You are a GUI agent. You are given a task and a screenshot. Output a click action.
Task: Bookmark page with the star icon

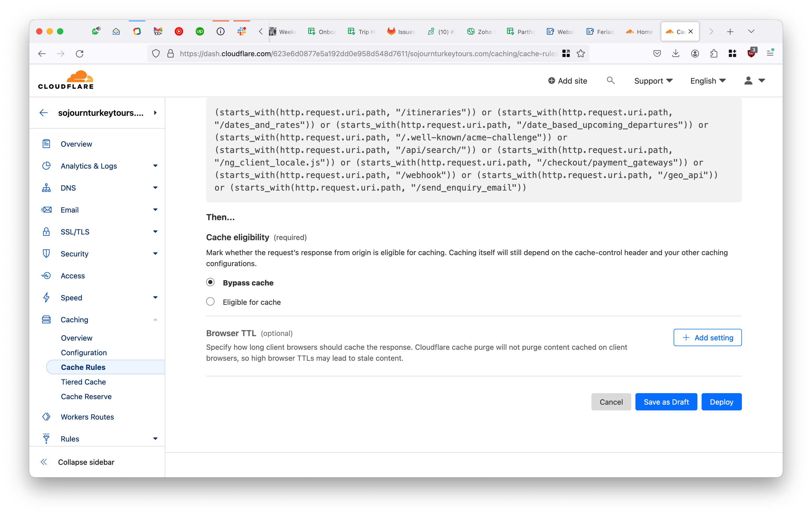(x=581, y=54)
